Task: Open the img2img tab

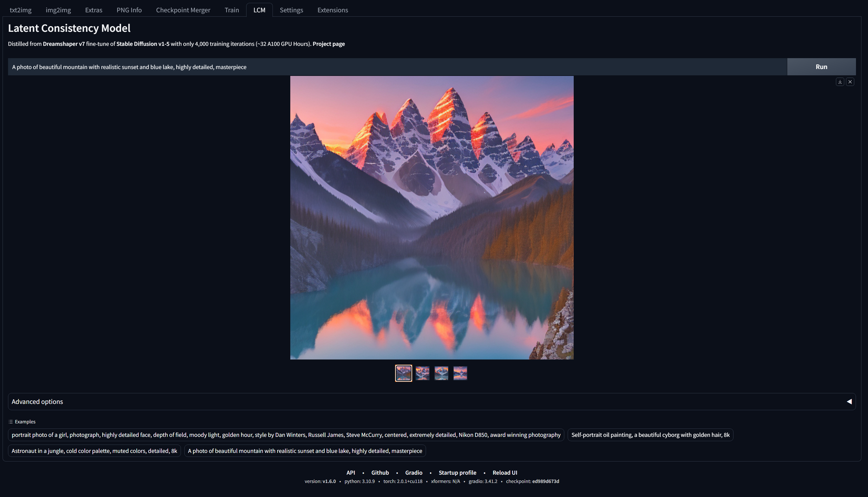Action: click(58, 10)
